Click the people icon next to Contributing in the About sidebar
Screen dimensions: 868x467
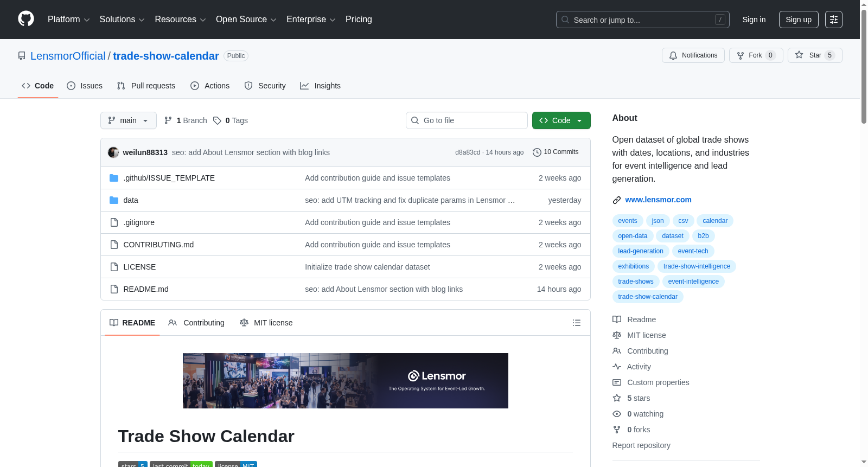(x=617, y=351)
